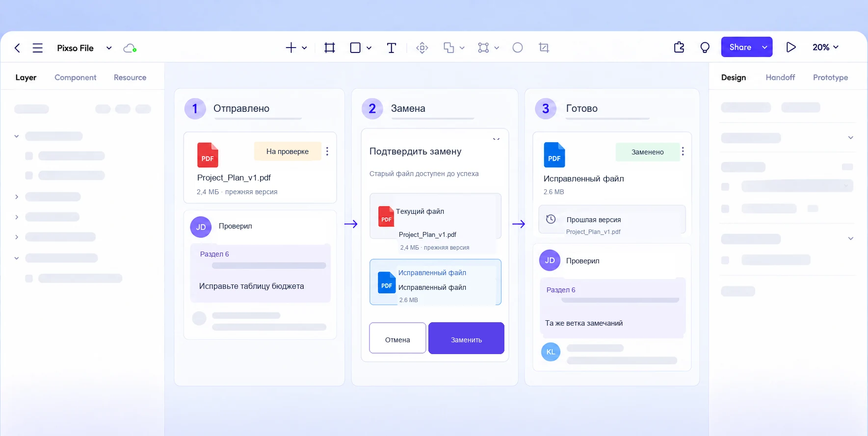Expand the vector edit dropdown arrow
This screenshot has height=436, width=868.
[497, 48]
